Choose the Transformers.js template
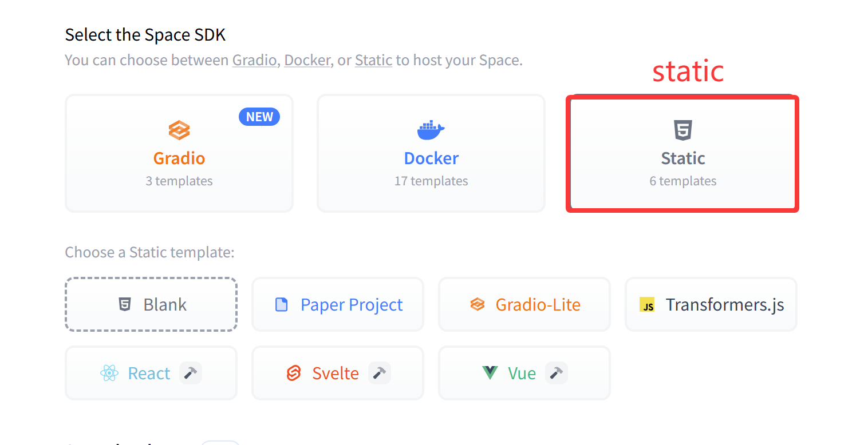 711,304
